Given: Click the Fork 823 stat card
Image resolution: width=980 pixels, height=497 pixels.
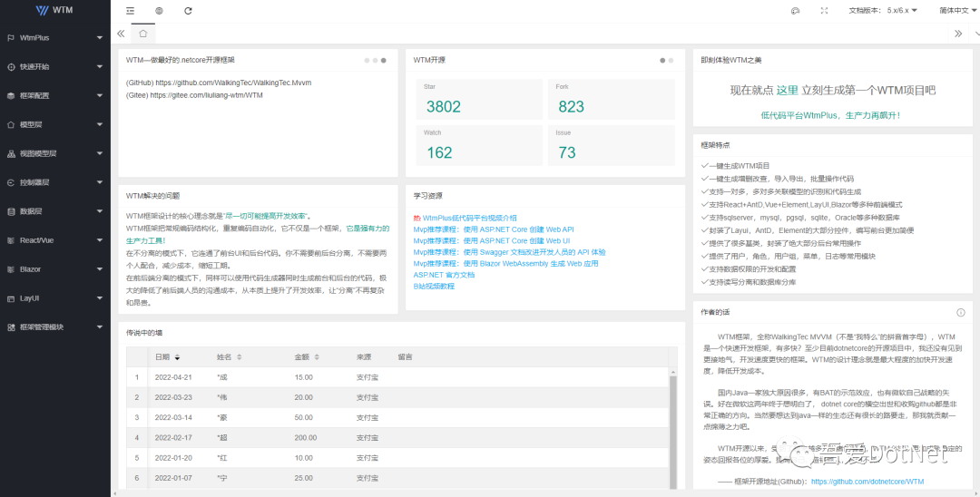Looking at the screenshot, I should [x=612, y=99].
